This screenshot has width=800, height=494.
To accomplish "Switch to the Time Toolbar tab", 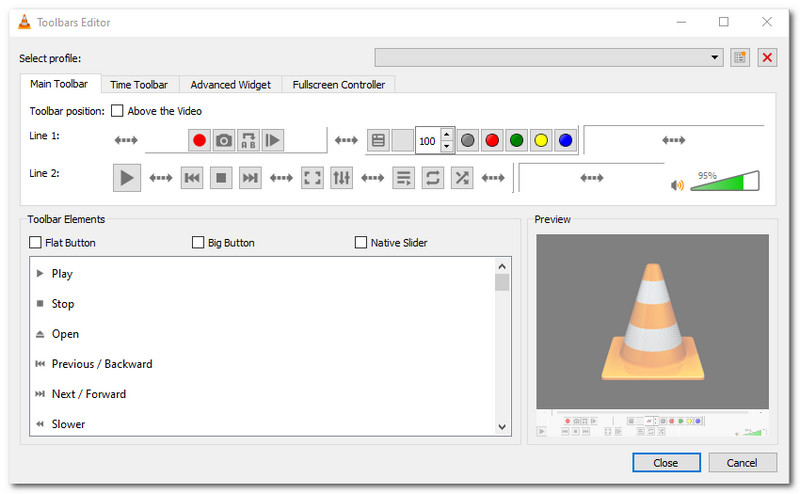I will 139,85.
